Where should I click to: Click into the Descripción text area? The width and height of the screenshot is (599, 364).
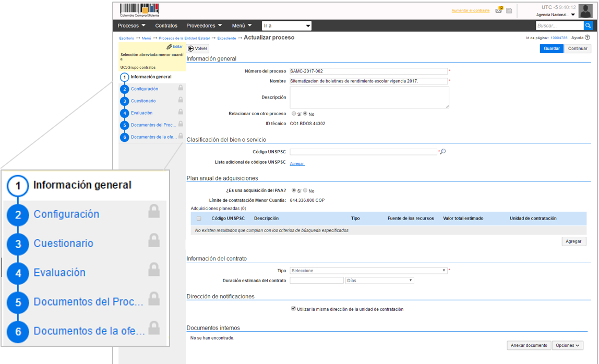369,98
